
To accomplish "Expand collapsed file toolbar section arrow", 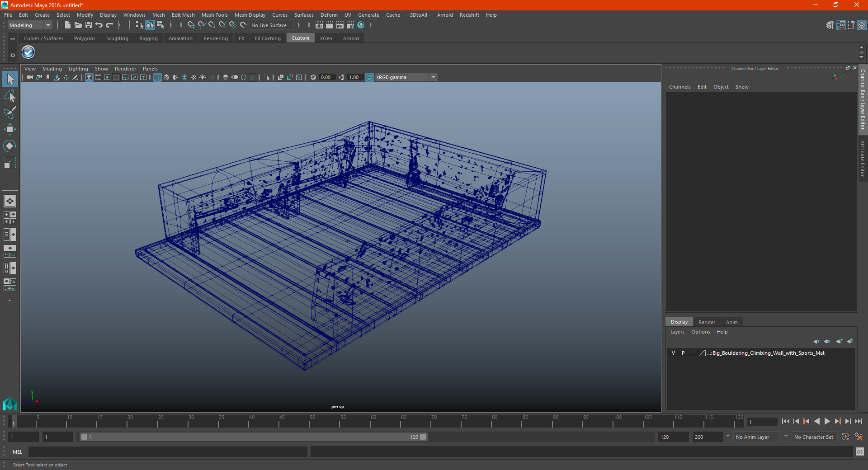I will pyautogui.click(x=119, y=25).
